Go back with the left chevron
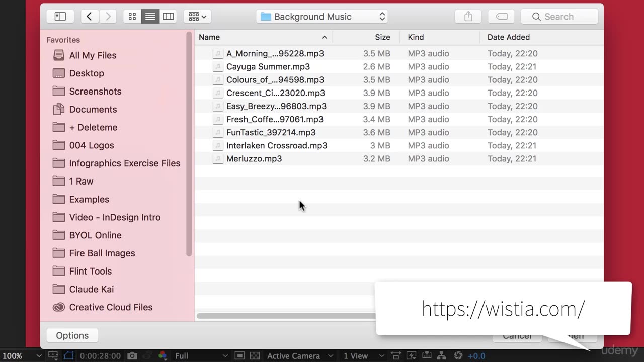Image resolution: width=644 pixels, height=362 pixels. 89,17
